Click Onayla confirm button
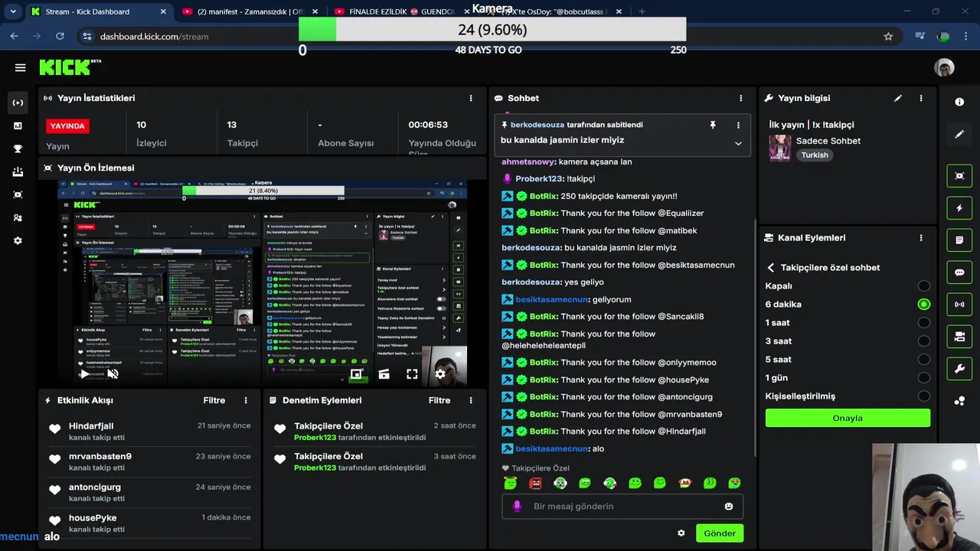Screen dimensions: 980x551 coord(848,418)
